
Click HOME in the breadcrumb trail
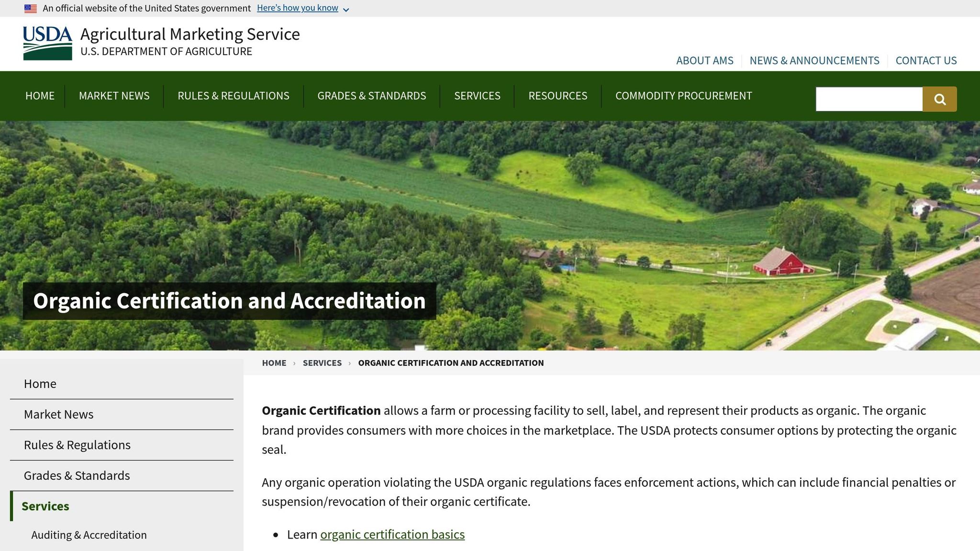point(274,363)
